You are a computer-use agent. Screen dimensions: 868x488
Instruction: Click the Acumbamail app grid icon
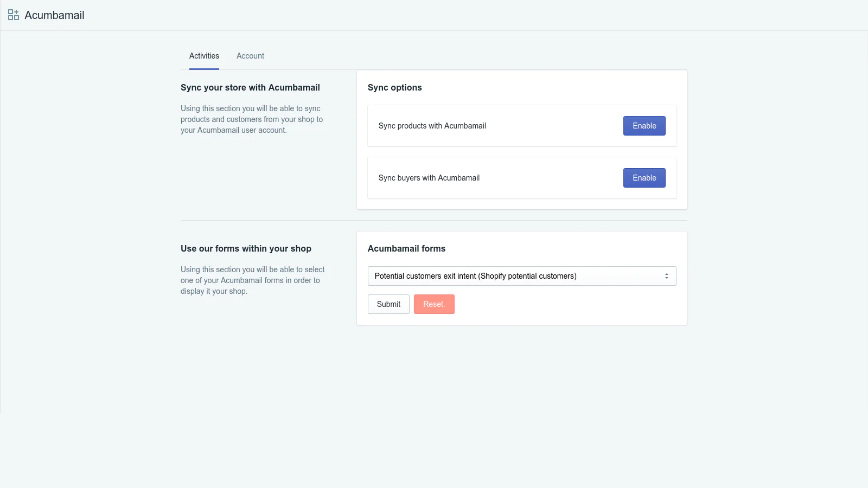(14, 15)
